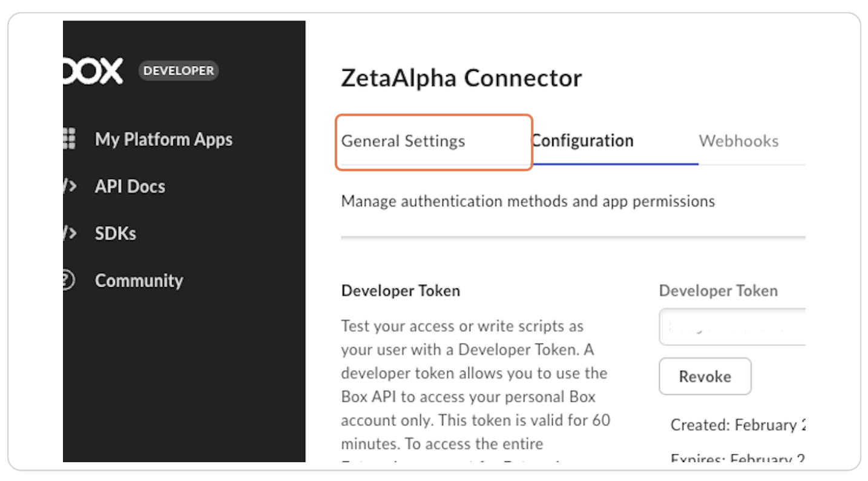Click the SDKs code icon
Screen dimensions: 868x481
[69, 233]
